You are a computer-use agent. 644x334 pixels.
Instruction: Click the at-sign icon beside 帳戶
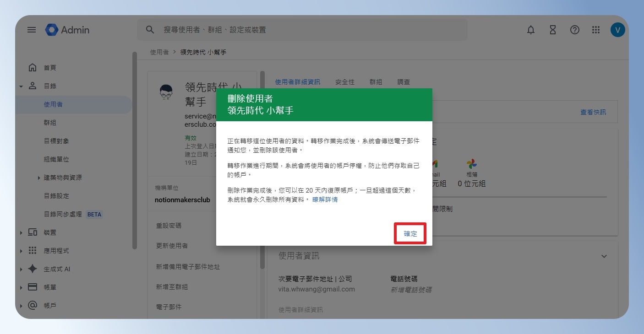33,306
